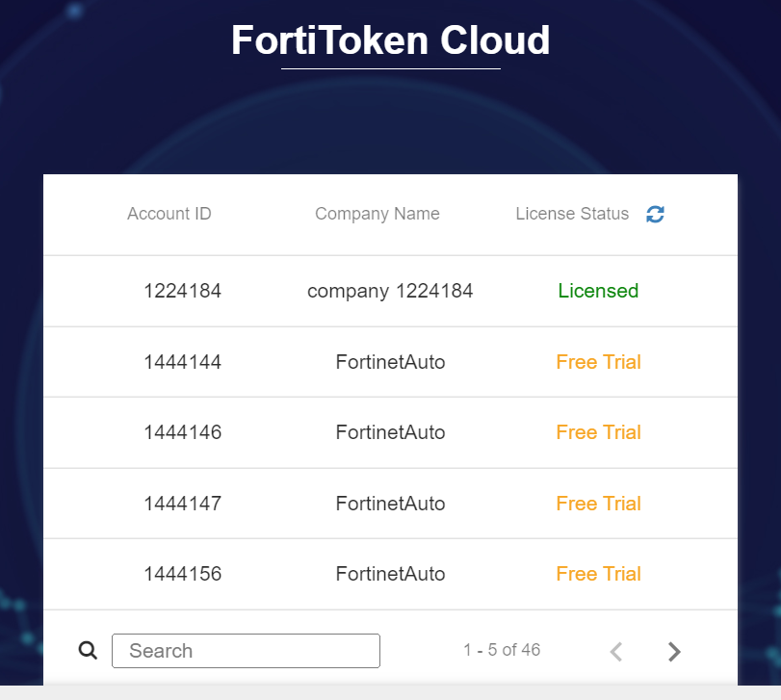Click the License Status column header
Screen dimensions: 781x700
point(572,214)
